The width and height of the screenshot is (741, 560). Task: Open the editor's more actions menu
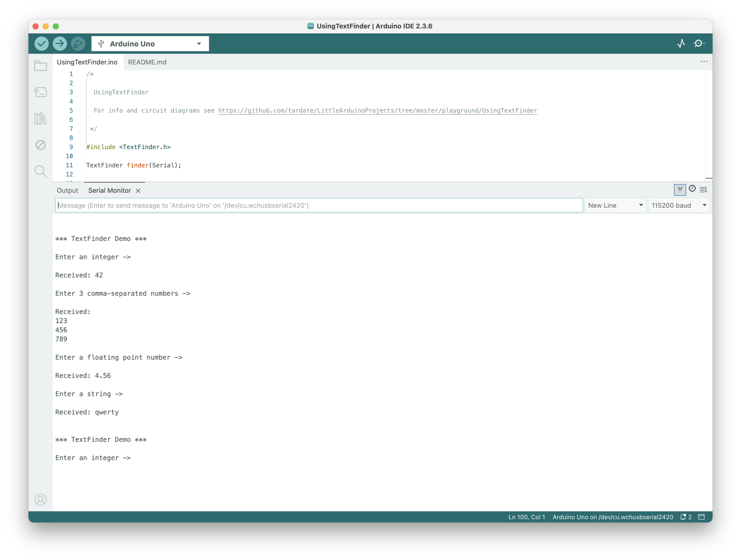point(704,62)
